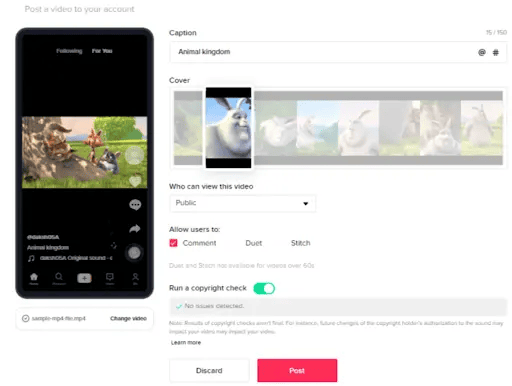Insert an @ mention in the caption
Viewport: 512px width, 386px height.
point(482,52)
